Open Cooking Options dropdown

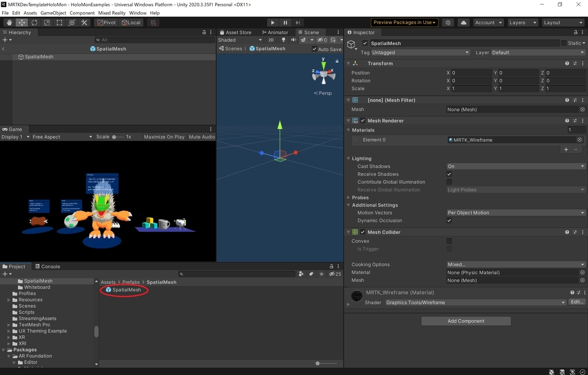516,265
